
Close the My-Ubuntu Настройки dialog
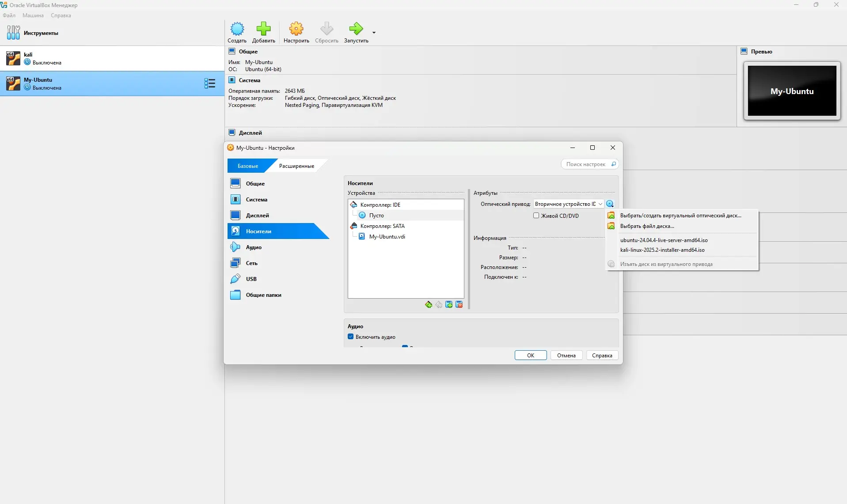click(613, 148)
